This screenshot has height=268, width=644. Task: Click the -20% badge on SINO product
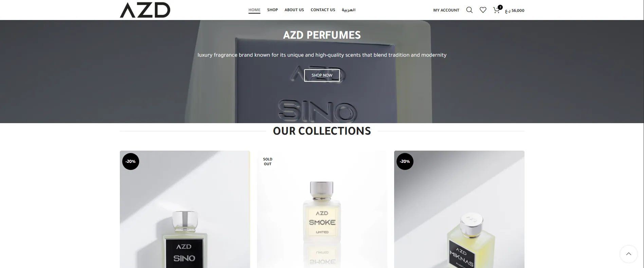[131, 161]
